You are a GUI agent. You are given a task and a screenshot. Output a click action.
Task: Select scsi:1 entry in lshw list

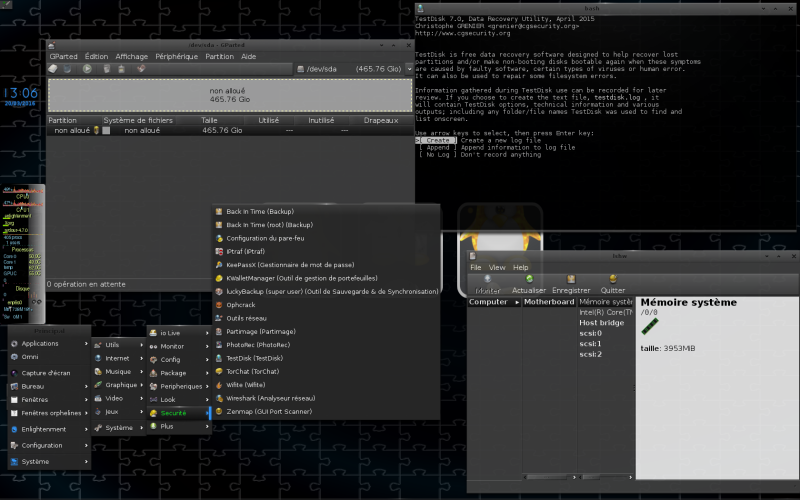(590, 343)
